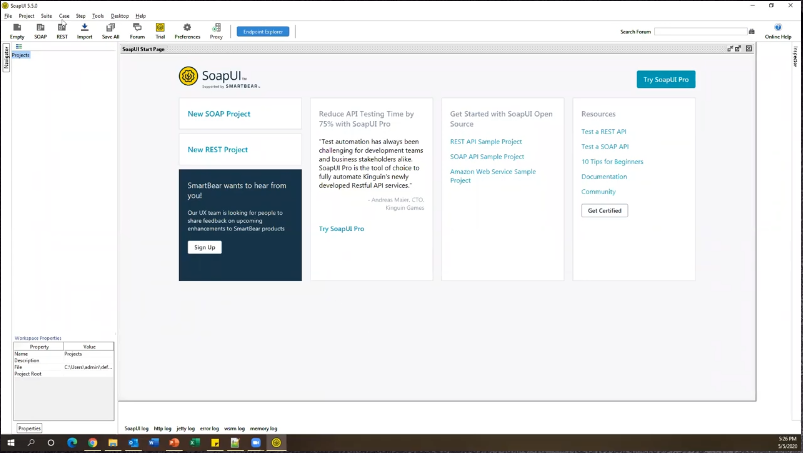
Task: Click the Trial toolbar icon
Action: [160, 31]
